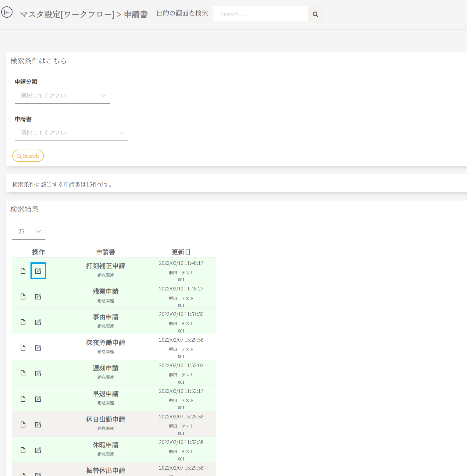467x476 pixels.
Task: Click document icon for 打刻補正申請 row
Action: pos(23,271)
